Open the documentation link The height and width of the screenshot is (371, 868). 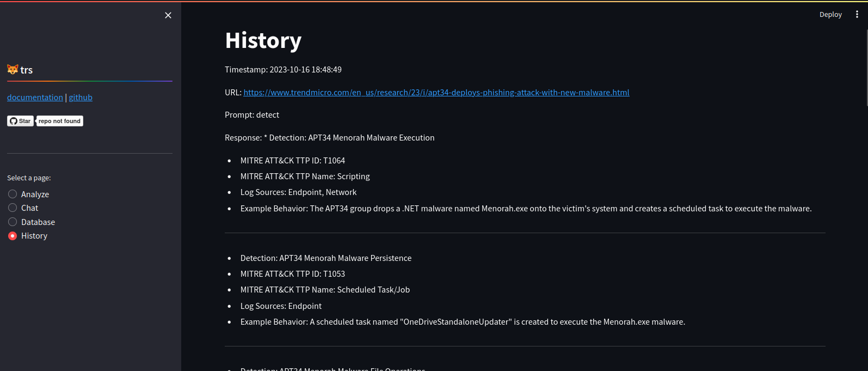coord(35,98)
